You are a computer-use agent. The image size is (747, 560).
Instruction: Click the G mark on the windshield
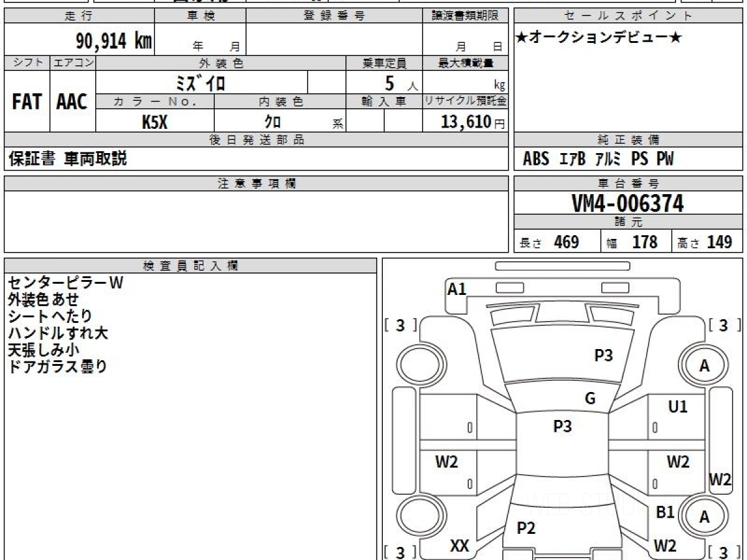(x=590, y=399)
